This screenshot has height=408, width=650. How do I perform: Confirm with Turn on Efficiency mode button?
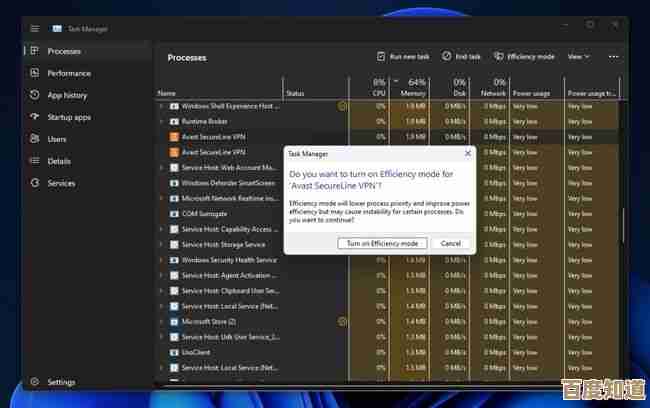(x=382, y=243)
